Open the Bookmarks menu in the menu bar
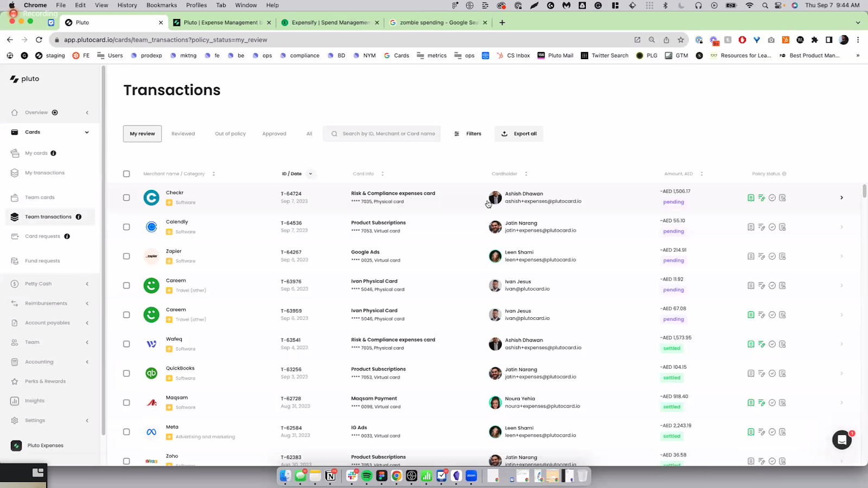The image size is (868, 488). 162,5
